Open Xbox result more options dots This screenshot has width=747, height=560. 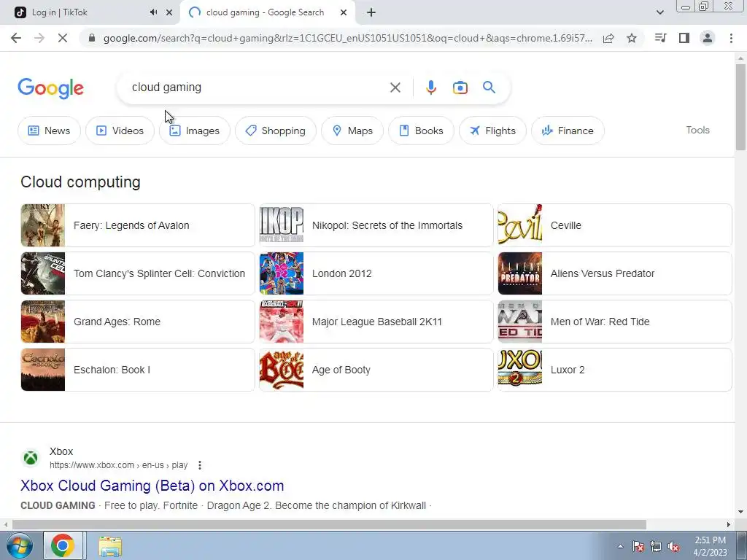pos(200,465)
